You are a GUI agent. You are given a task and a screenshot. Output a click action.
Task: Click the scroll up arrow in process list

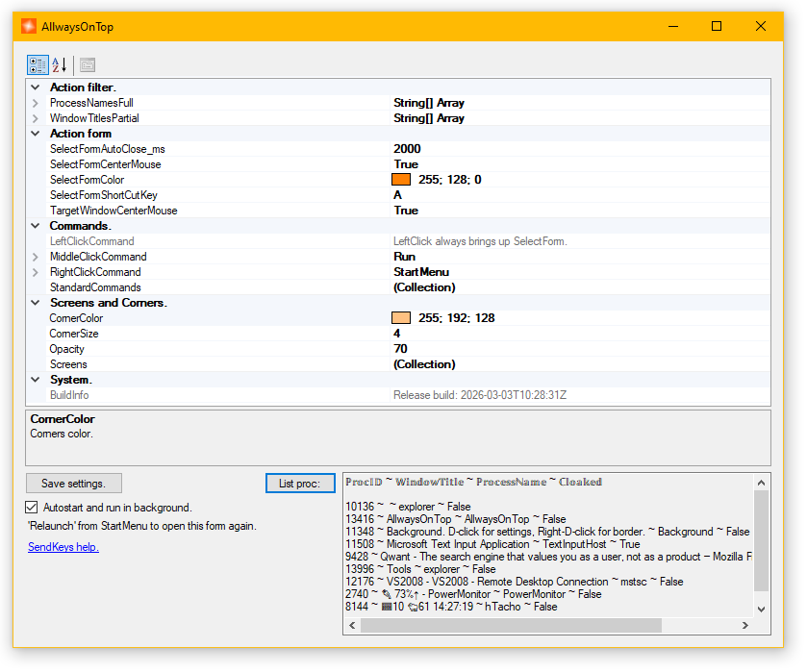coord(763,484)
